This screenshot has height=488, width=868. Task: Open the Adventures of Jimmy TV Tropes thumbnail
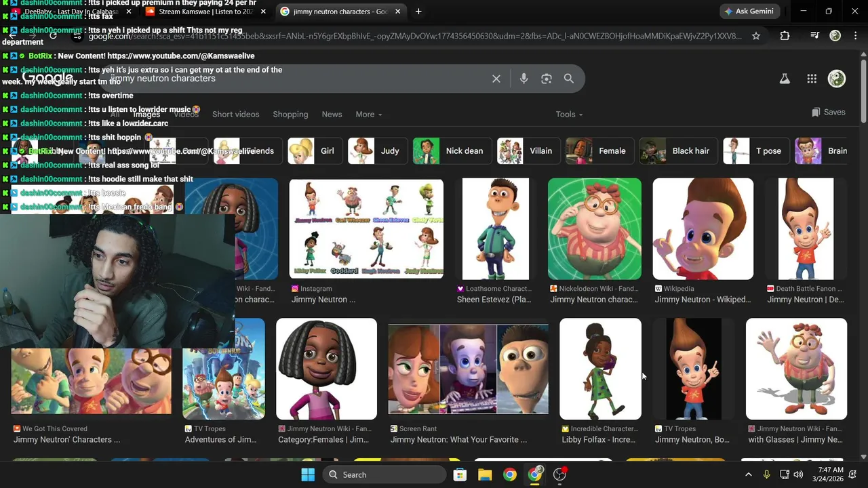tap(224, 369)
